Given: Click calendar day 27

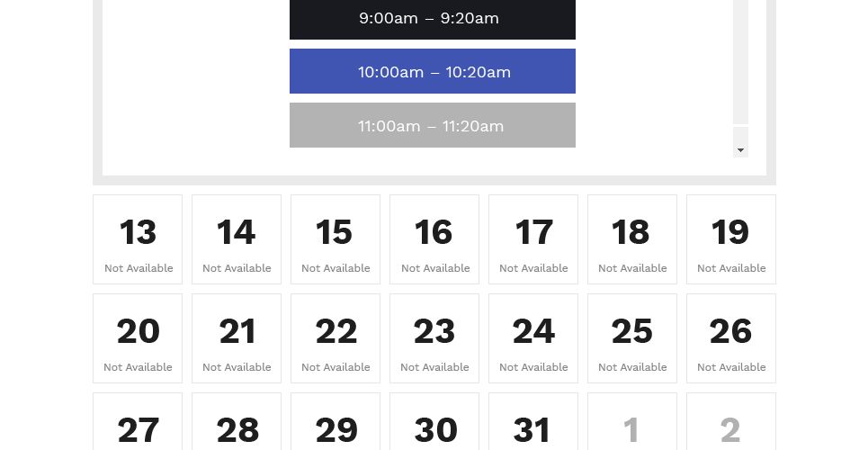Looking at the screenshot, I should (x=138, y=422).
